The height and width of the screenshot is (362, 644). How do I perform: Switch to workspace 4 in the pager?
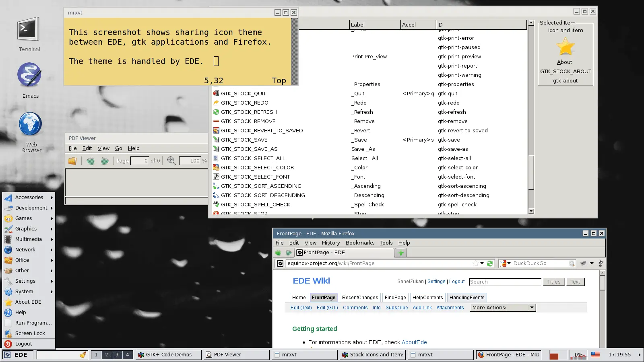(x=128, y=355)
